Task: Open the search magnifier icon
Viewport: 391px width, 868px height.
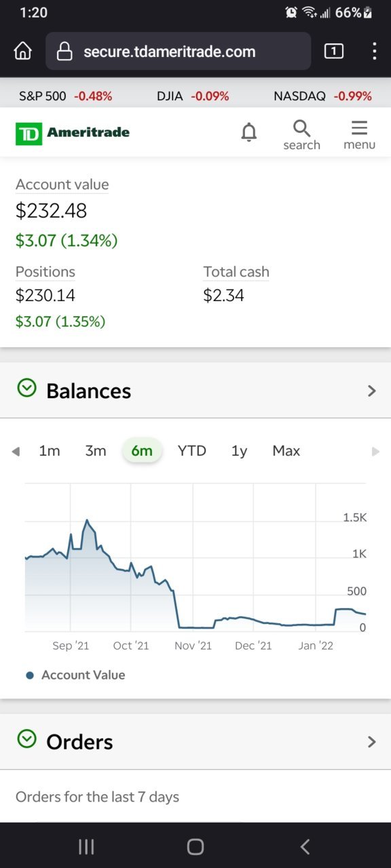Action: 301,134
